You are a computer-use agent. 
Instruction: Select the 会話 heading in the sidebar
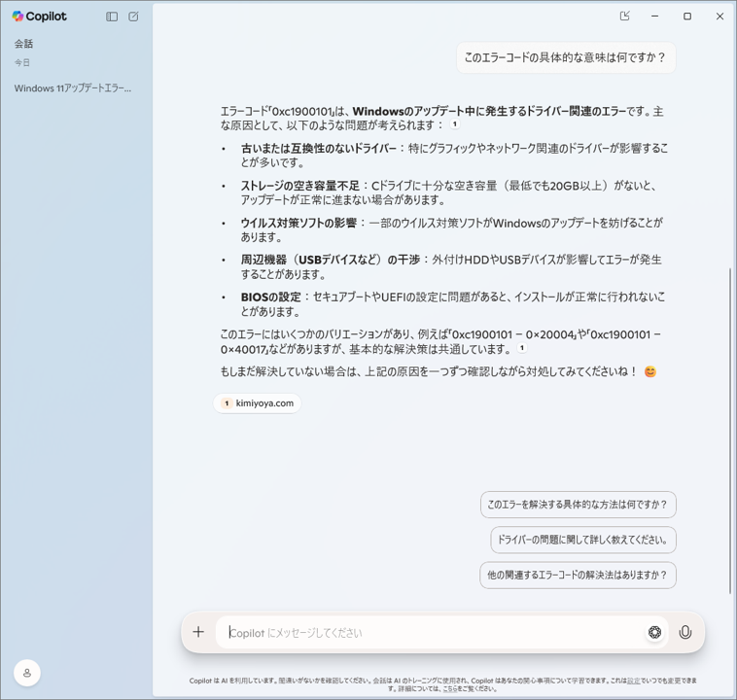point(24,44)
